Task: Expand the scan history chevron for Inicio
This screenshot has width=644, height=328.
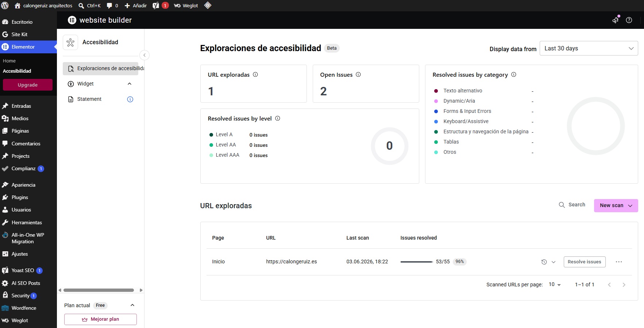Action: (x=554, y=262)
